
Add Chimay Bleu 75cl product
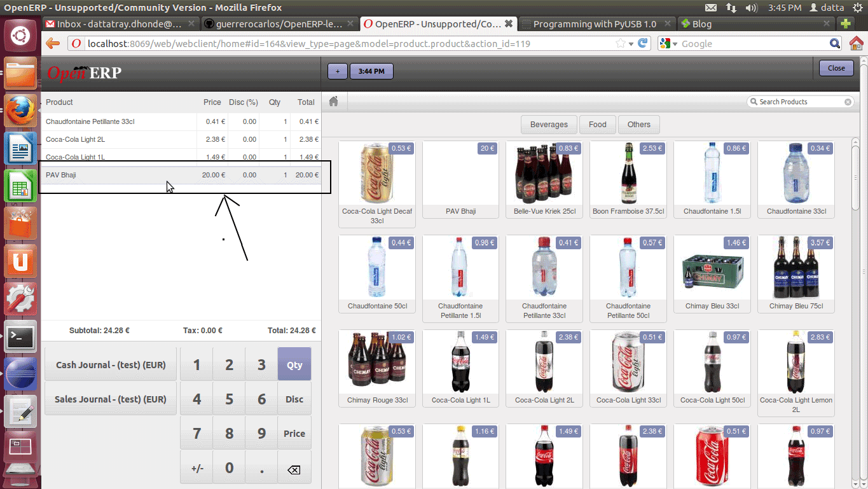tap(796, 274)
